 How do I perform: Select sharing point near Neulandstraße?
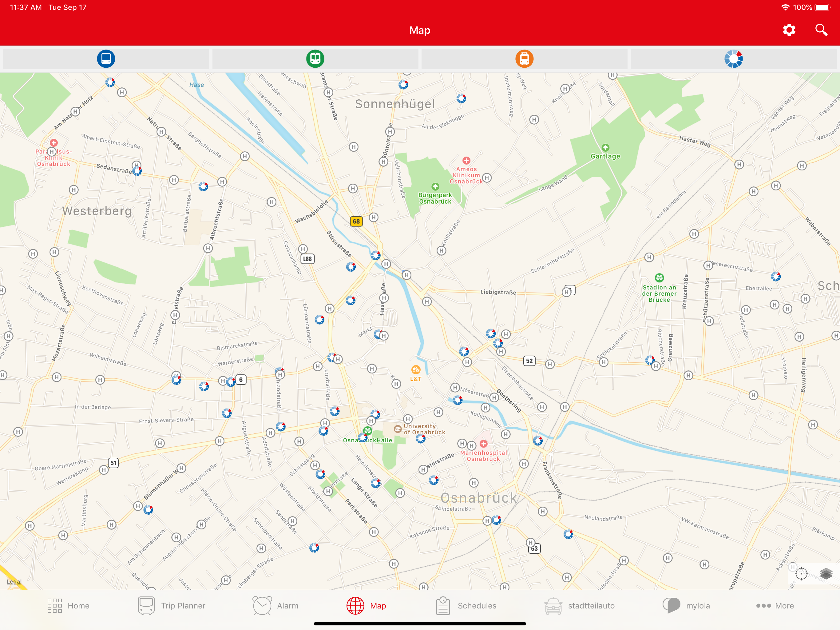[568, 534]
